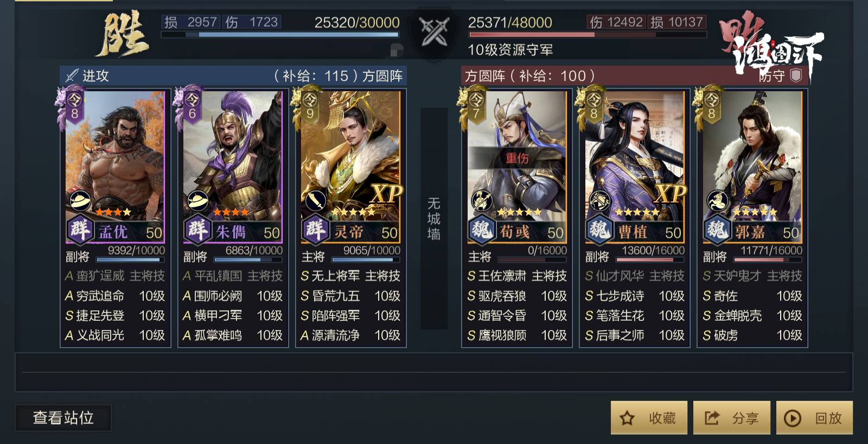The image size is (868, 444).
Task: Click the cavalry troop icon on 郭嘉's card
Action: (x=717, y=201)
